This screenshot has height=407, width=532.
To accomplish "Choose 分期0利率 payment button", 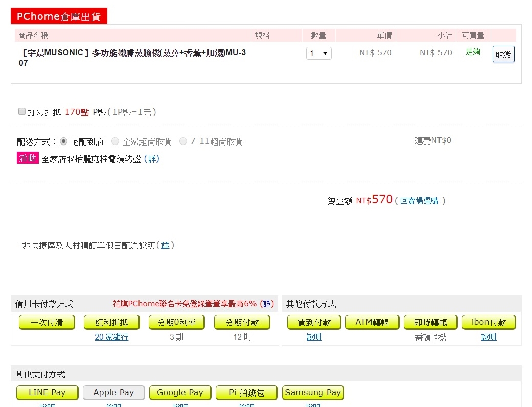I will pos(177,322).
